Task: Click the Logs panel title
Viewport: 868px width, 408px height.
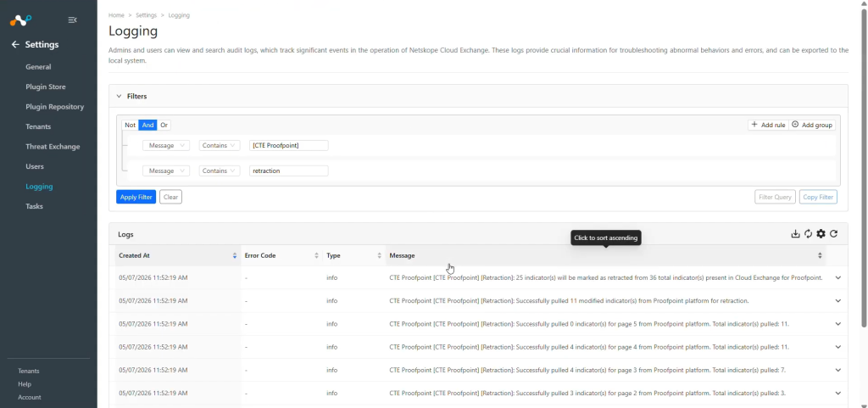Action: 125,235
